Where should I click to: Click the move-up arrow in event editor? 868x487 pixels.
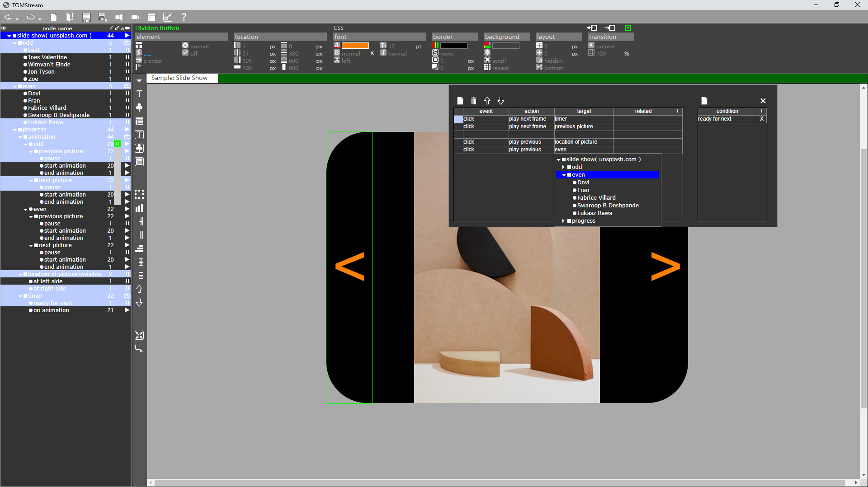click(487, 100)
